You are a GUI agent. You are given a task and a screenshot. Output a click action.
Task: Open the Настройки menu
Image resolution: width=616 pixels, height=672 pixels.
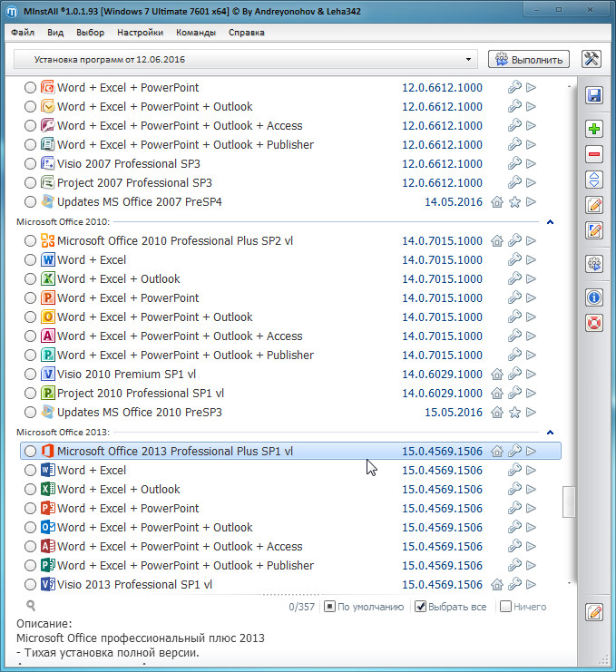pos(141,32)
